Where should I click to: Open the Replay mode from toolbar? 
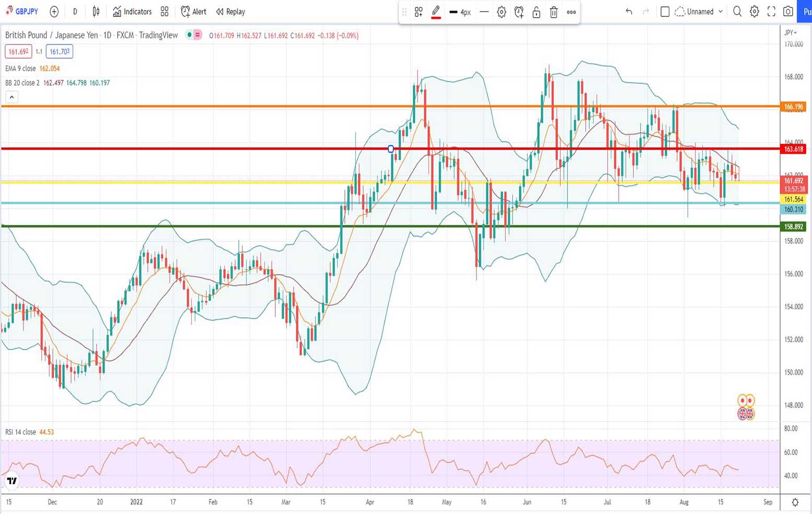point(230,11)
